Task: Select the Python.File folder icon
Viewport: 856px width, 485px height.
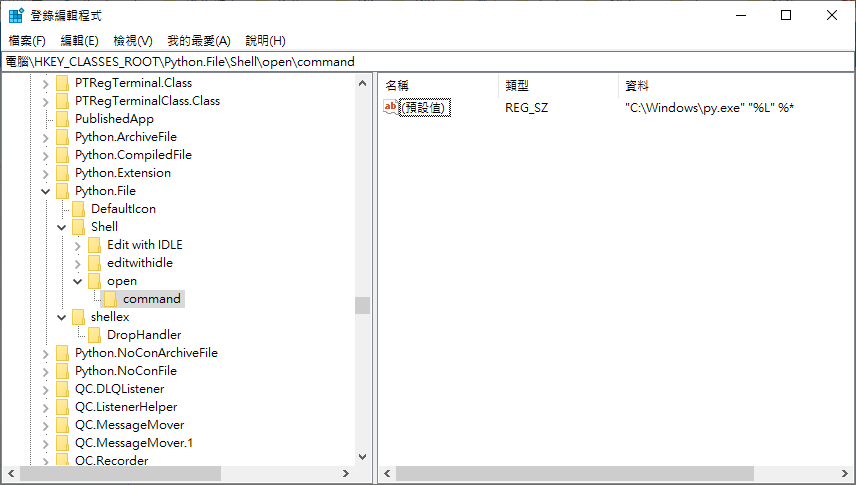Action: point(63,191)
